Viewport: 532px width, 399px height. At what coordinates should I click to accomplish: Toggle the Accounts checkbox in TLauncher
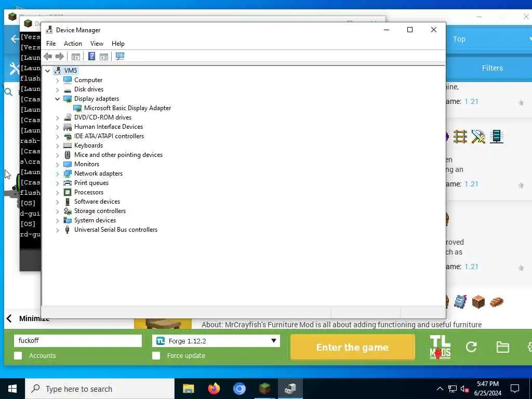click(18, 355)
